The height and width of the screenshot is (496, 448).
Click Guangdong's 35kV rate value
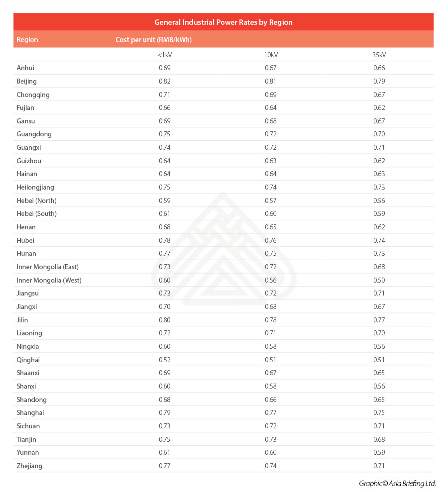tap(379, 134)
